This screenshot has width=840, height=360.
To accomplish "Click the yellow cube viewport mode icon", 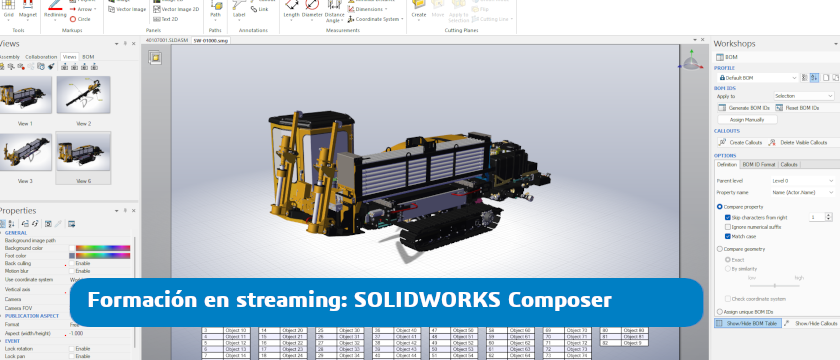I will pyautogui.click(x=155, y=57).
